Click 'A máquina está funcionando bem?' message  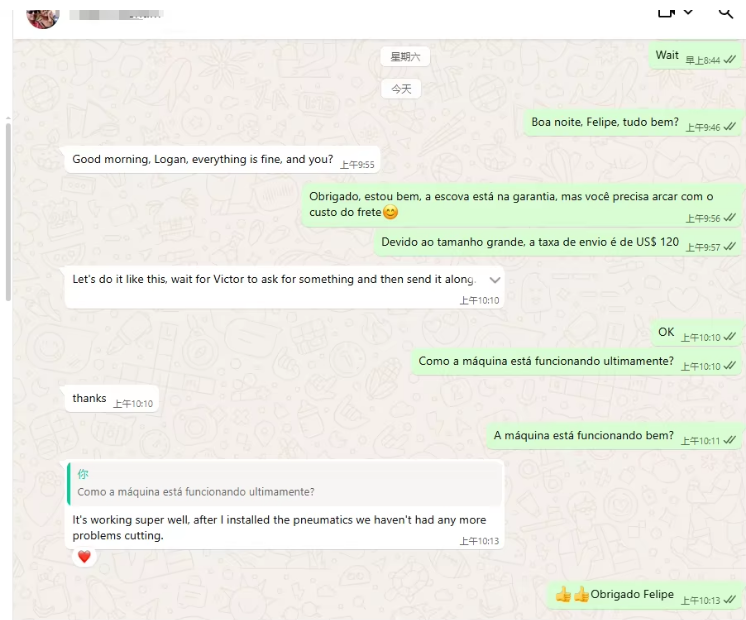(613, 436)
